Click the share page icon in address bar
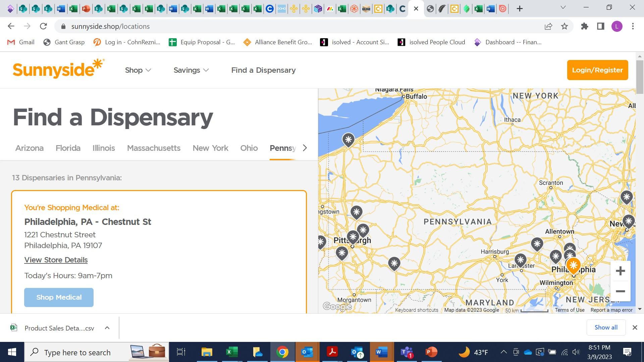644x362 pixels. 548,26
